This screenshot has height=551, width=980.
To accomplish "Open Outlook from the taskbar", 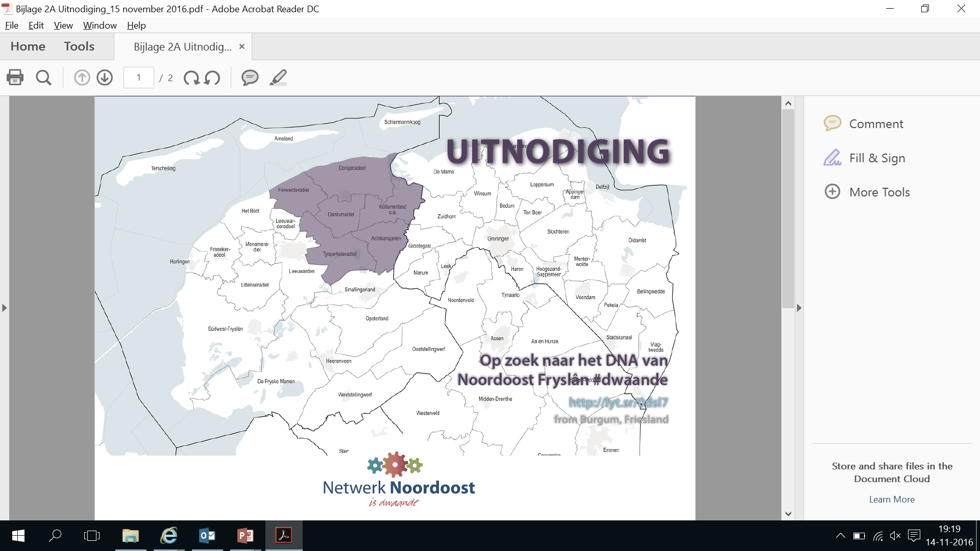I will click(207, 536).
